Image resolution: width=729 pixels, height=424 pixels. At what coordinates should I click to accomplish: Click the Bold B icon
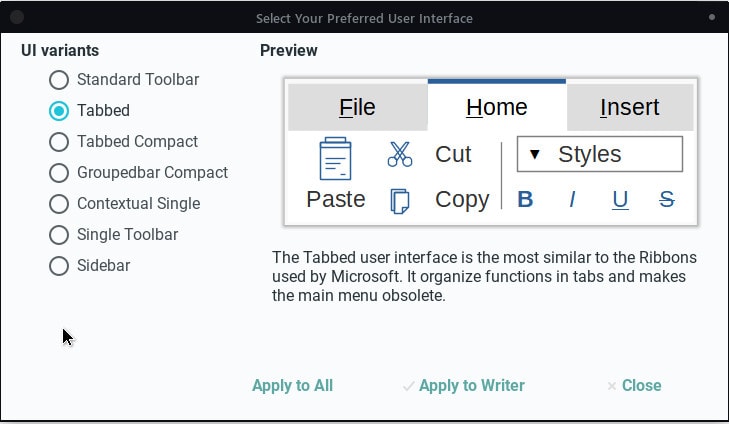pos(525,200)
